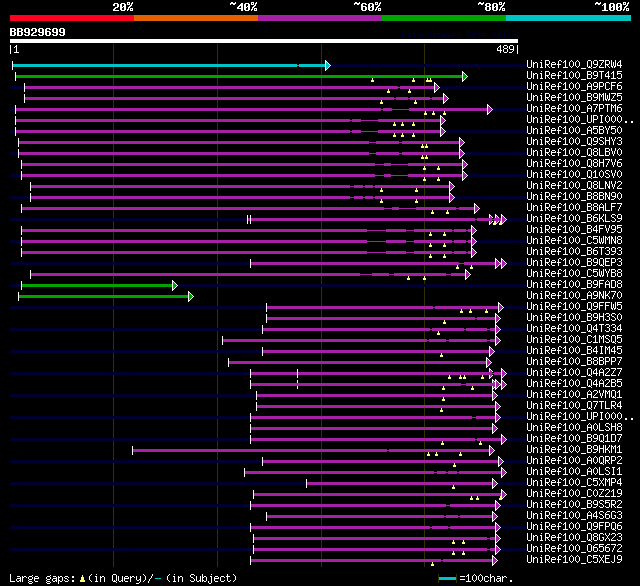Select the UniRef100_Q8LNV2 label

tap(574, 186)
